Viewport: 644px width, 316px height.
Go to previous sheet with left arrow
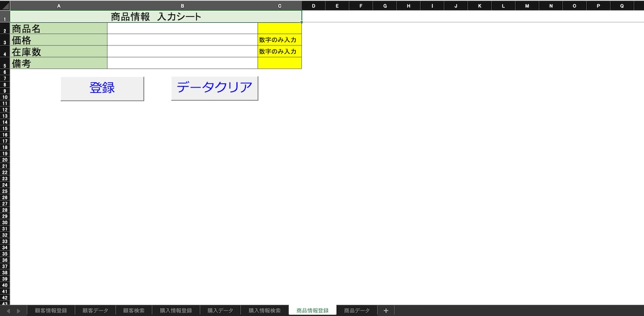pyautogui.click(x=8, y=311)
